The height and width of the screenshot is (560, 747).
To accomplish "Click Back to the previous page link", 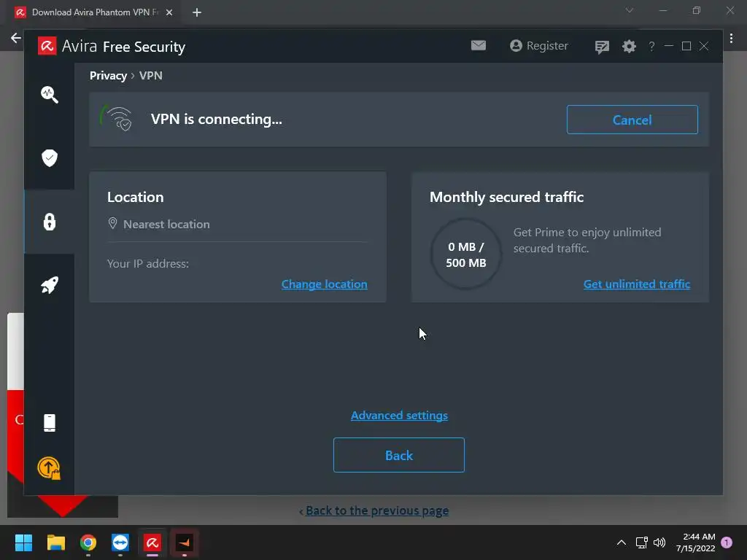I will coord(377,510).
